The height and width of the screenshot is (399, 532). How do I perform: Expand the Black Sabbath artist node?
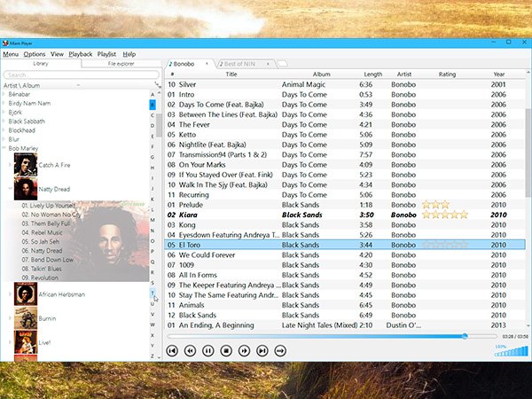coord(4,121)
